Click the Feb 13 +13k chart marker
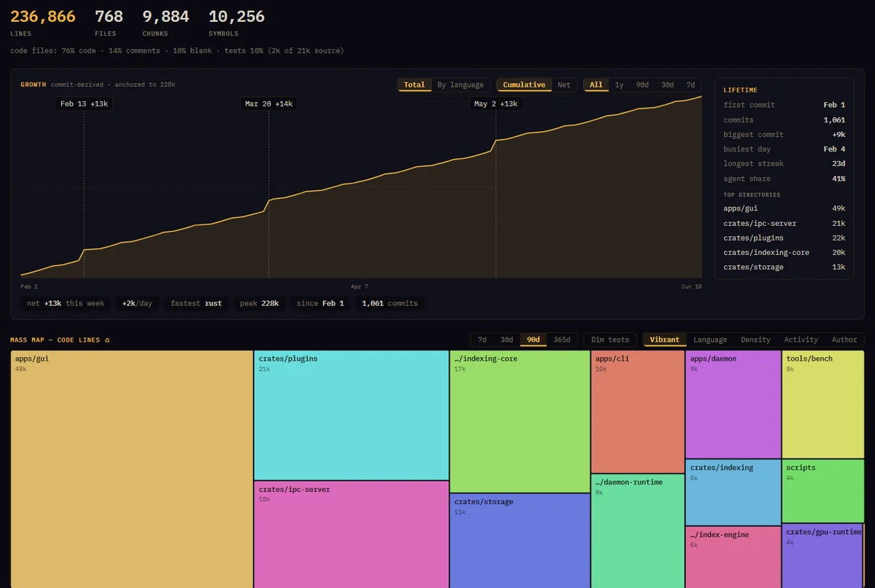875x588 pixels. click(x=84, y=104)
